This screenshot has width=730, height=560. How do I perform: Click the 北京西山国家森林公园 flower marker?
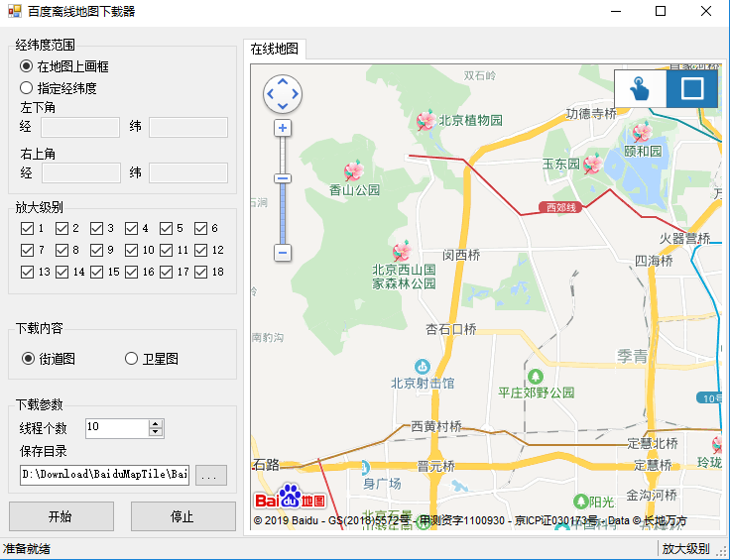402,251
